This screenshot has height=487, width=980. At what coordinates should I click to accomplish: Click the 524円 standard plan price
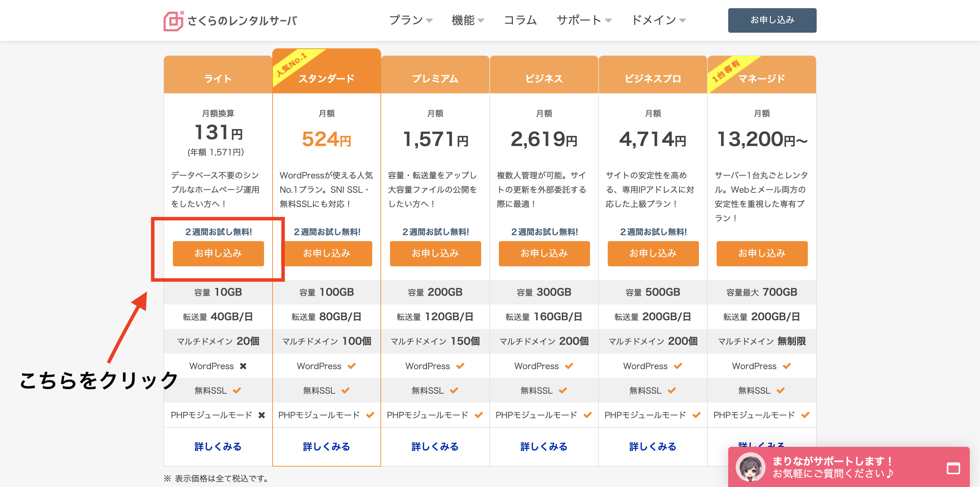(326, 139)
